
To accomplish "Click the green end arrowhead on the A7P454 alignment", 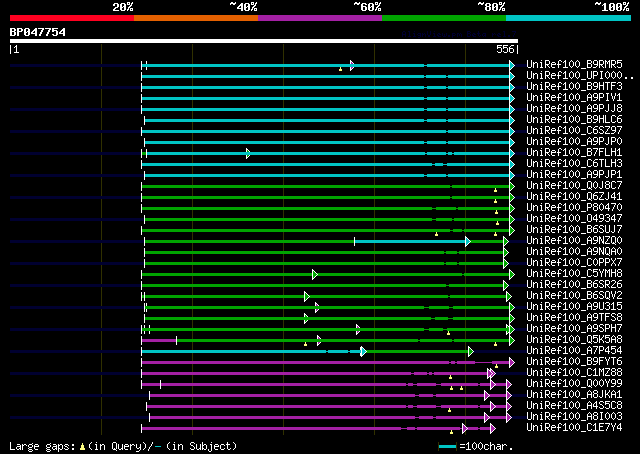I will (x=471, y=351).
